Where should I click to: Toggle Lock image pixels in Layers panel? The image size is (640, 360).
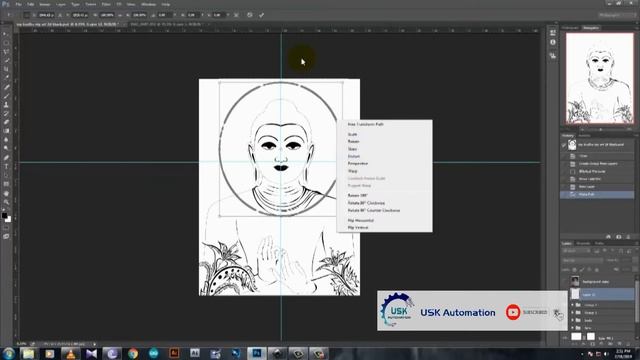[582, 269]
